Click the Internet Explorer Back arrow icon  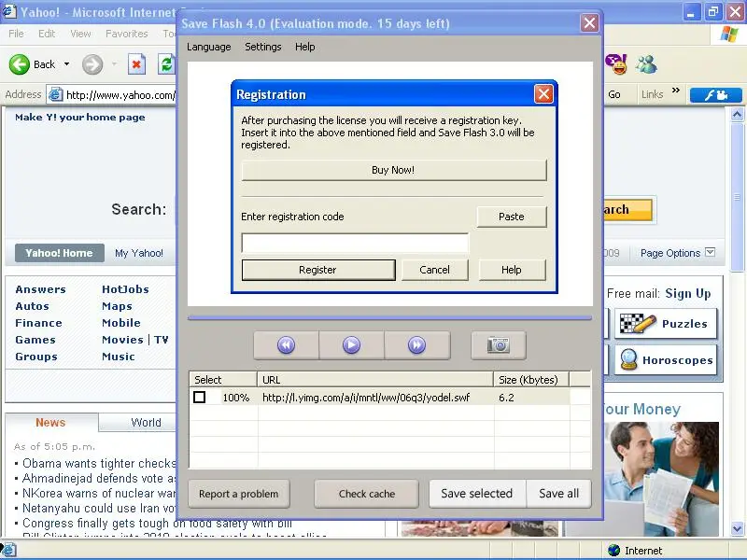point(20,64)
